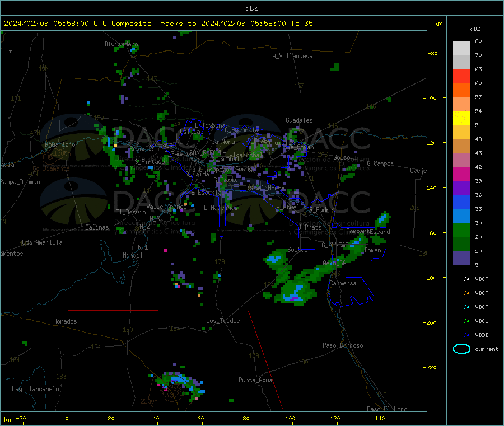Click the 'Guadales' map label
The width and height of the screenshot is (504, 426).
pyautogui.click(x=299, y=120)
